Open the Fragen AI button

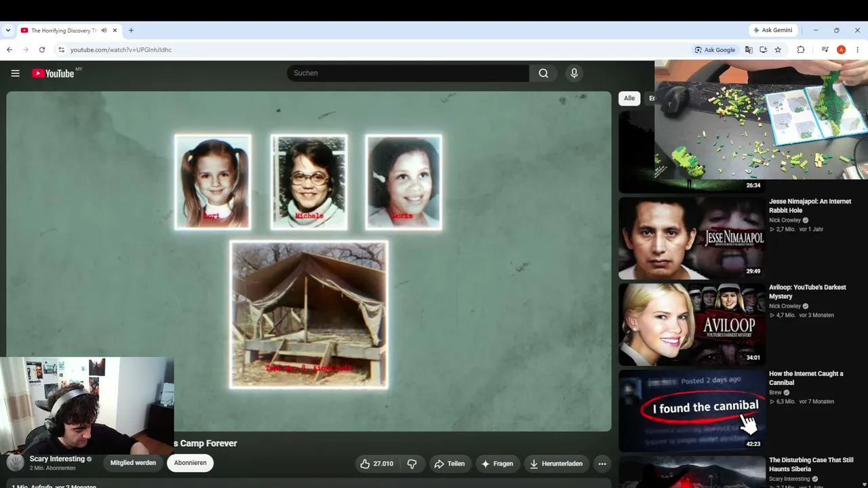[x=497, y=464]
